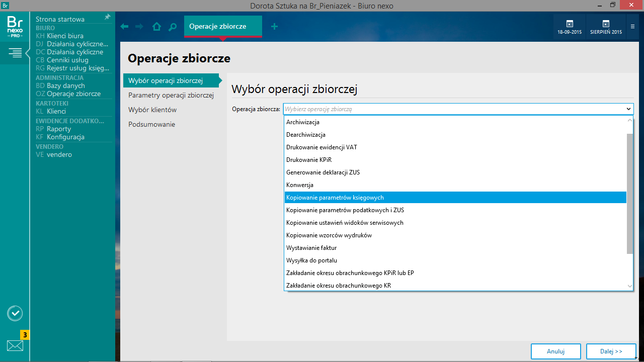This screenshot has height=362, width=644.
Task: Select the Wystawianie faktur list entry
Action: point(311,248)
